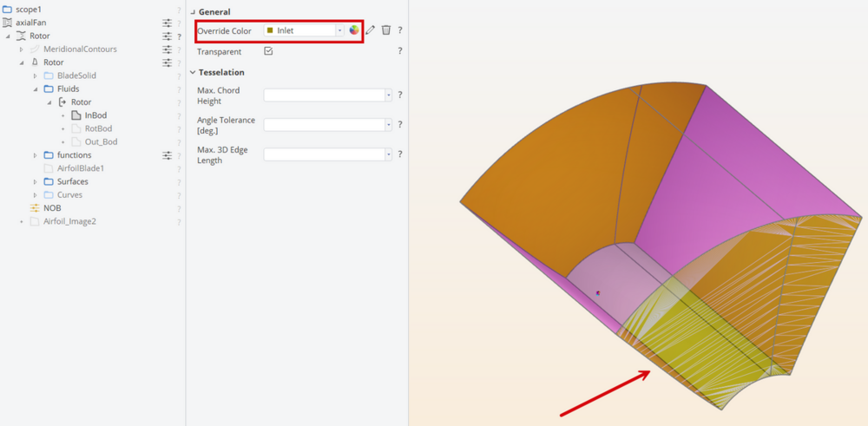The width and height of the screenshot is (868, 426).
Task: Click the Surfaces folder icon
Action: [x=48, y=182]
